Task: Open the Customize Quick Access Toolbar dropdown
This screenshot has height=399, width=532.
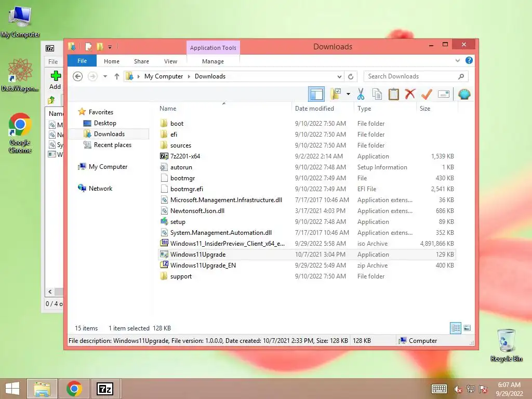Action: 110,47
